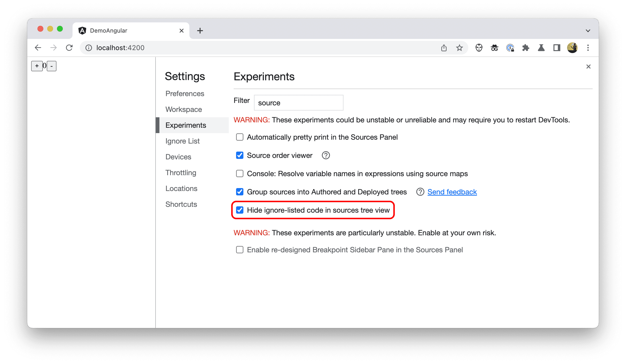
Task: Click the Chrome profile avatar icon
Action: click(572, 48)
